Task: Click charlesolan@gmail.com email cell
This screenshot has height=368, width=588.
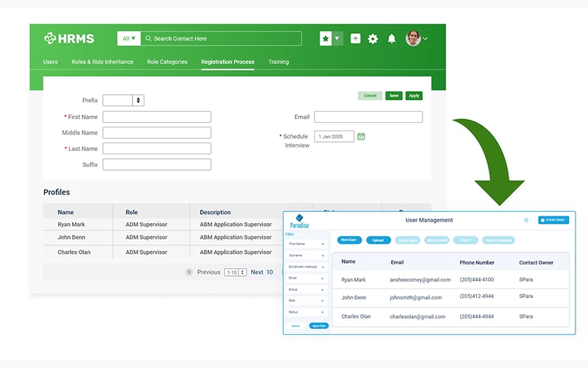Action: point(417,316)
